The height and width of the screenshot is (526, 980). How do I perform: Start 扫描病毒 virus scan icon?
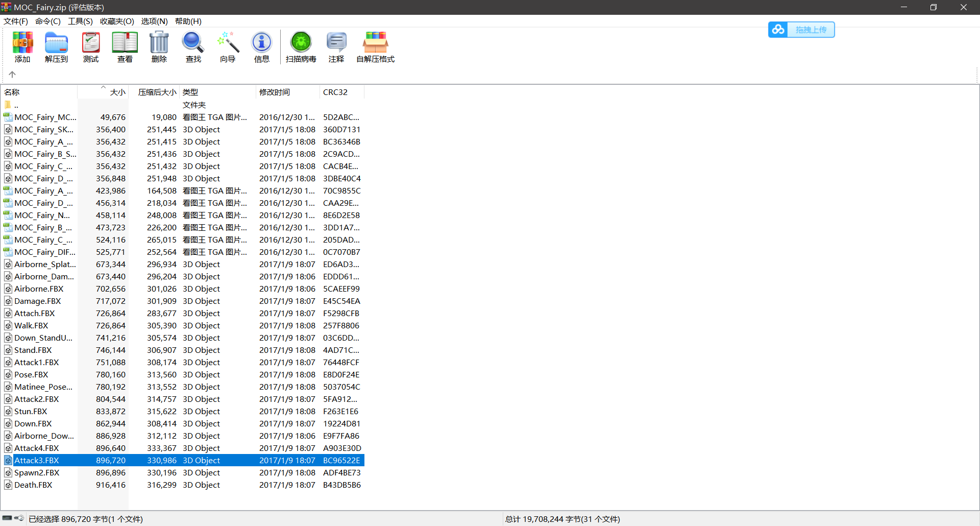pyautogui.click(x=301, y=47)
